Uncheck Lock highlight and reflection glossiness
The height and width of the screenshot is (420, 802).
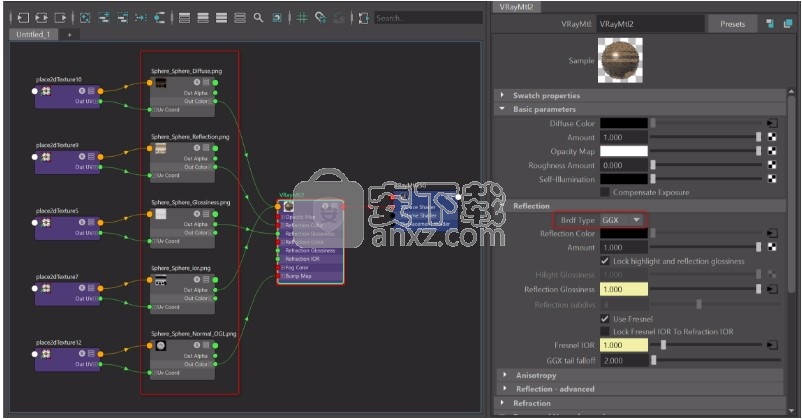pos(605,261)
